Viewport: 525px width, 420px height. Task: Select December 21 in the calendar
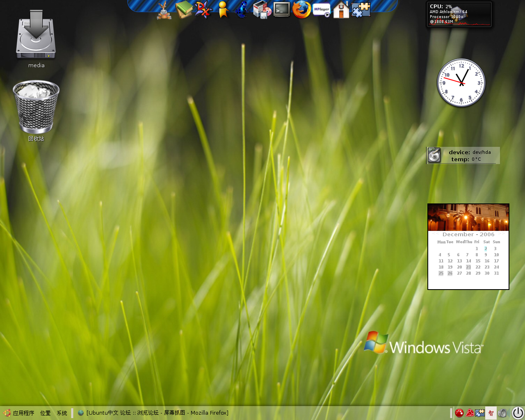(x=468, y=267)
